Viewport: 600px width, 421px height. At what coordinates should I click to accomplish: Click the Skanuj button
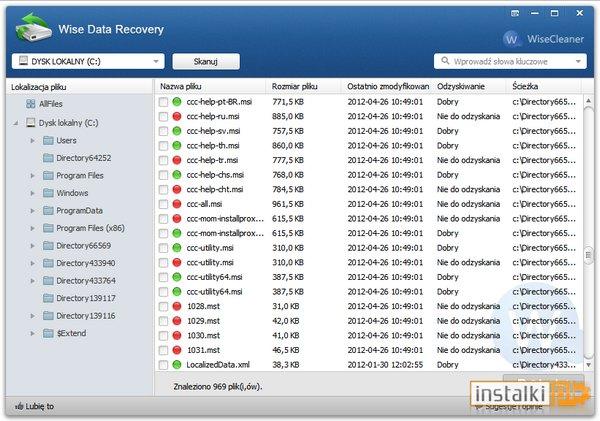click(x=206, y=61)
